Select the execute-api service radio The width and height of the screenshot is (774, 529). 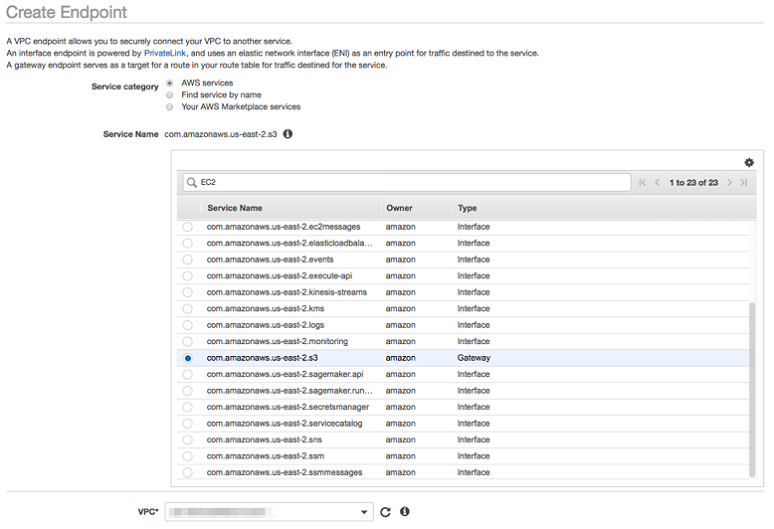(x=188, y=276)
